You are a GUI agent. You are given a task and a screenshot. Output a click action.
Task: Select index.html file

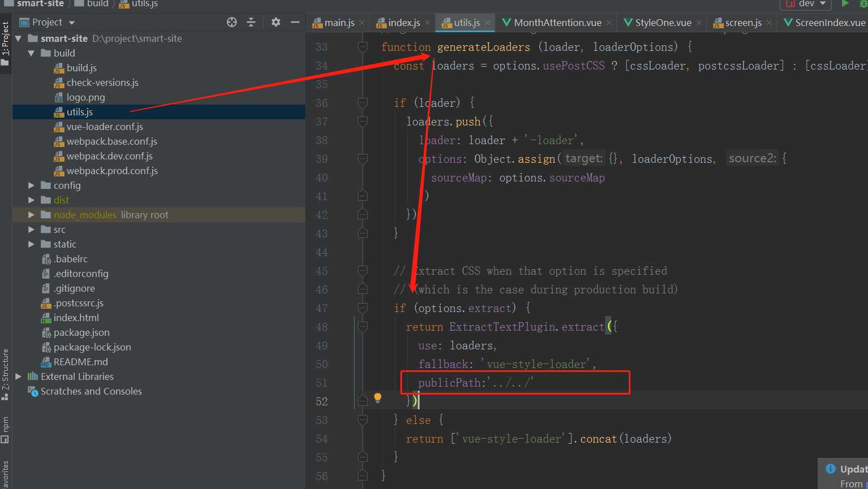click(x=76, y=318)
